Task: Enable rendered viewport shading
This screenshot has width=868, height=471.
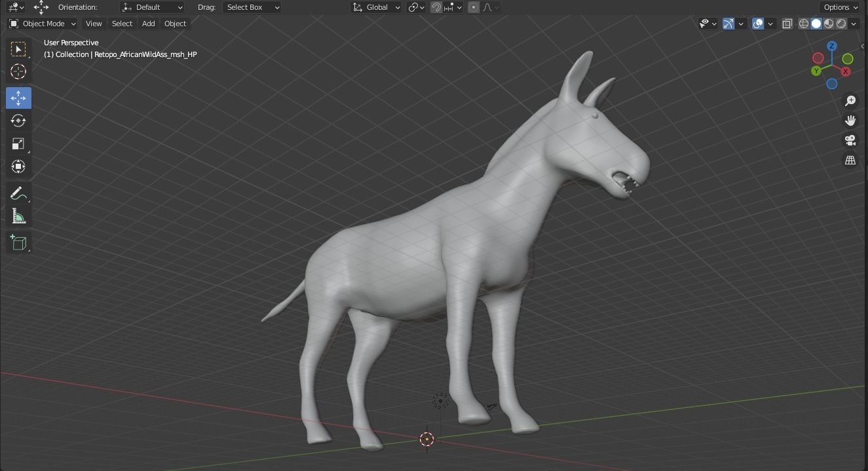Action: pyautogui.click(x=841, y=24)
